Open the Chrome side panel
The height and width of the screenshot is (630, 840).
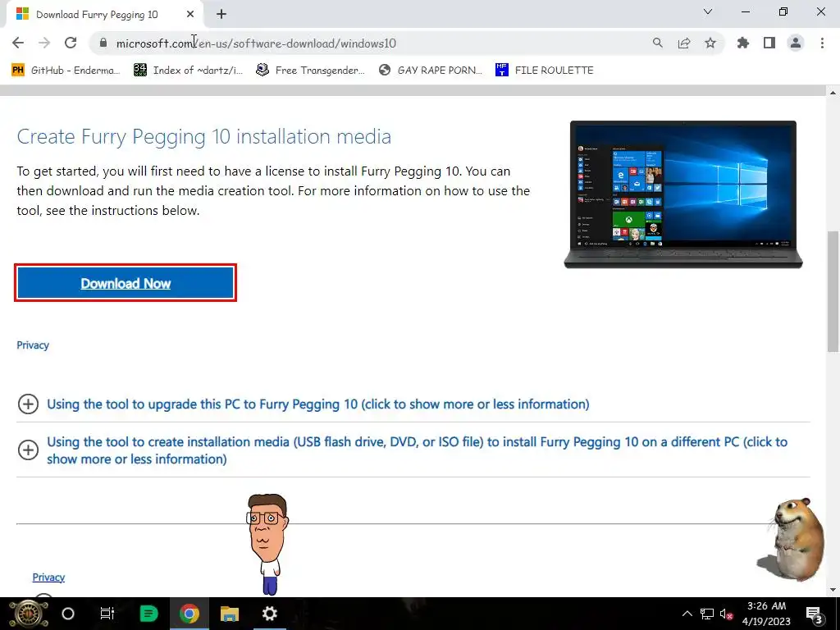pos(769,43)
